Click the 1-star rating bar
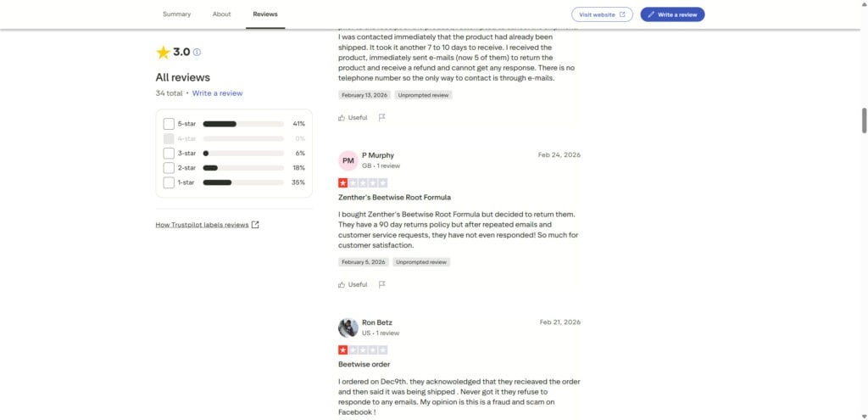868x420 pixels. click(x=243, y=182)
